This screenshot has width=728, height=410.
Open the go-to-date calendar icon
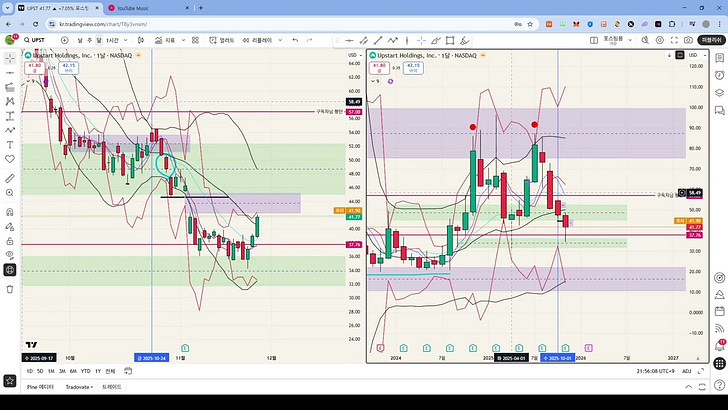coord(128,371)
